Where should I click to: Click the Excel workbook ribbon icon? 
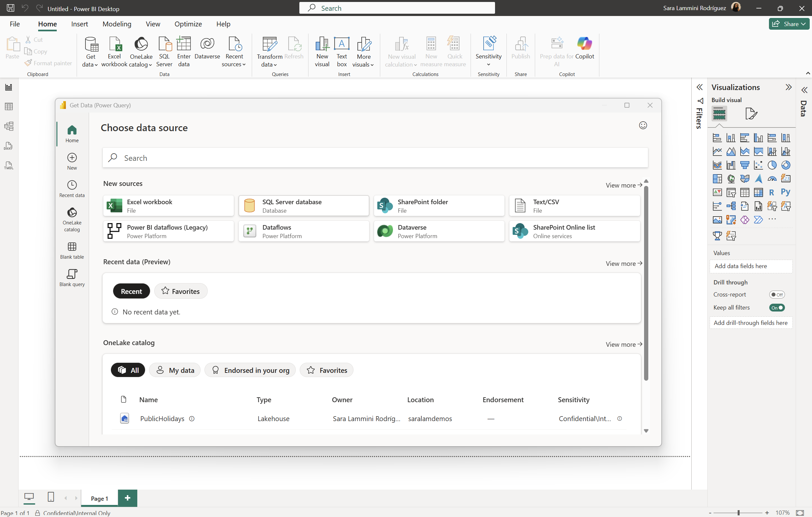point(114,52)
